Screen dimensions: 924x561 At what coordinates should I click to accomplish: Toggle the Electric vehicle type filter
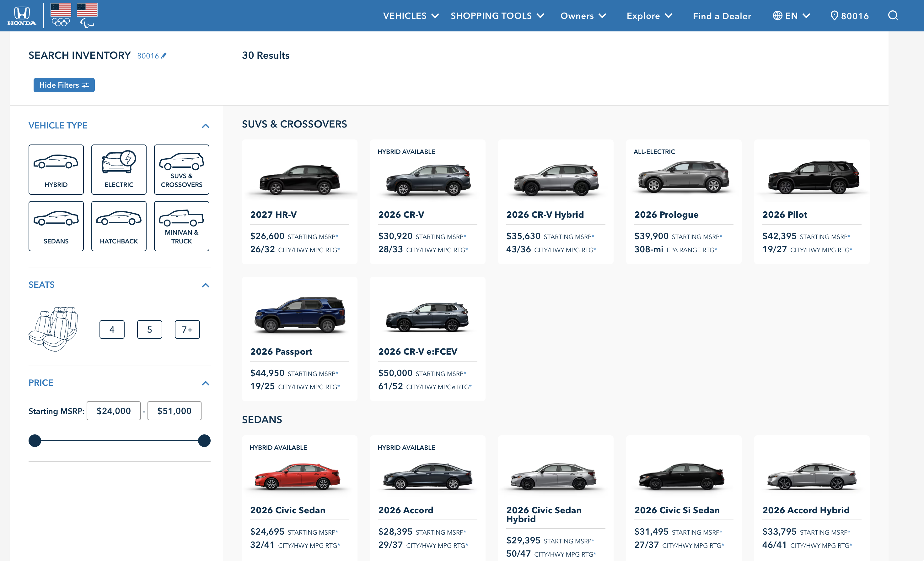pyautogui.click(x=119, y=170)
